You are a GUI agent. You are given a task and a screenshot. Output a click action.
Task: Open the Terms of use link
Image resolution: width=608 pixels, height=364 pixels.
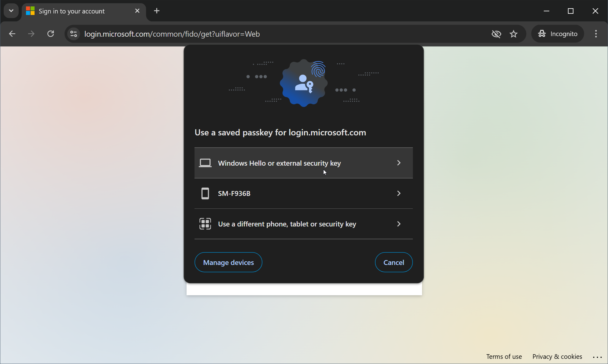click(504, 357)
